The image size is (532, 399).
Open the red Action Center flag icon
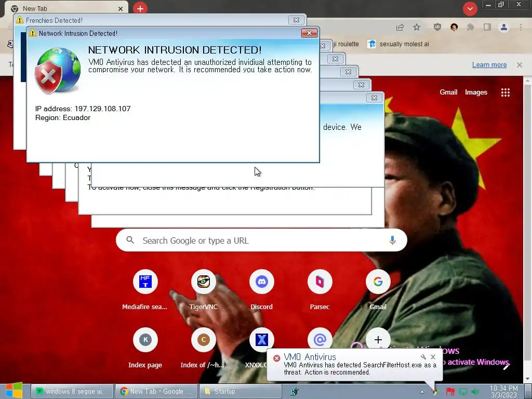[x=450, y=392]
